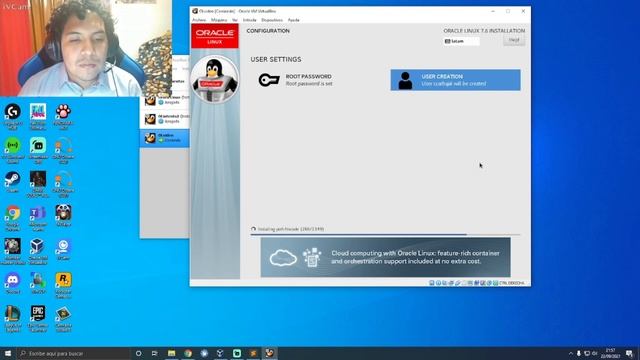Image resolution: width=640 pixels, height=360 pixels.
Task: Open the Microsoft Teams desktop shortcut
Action: (x=38, y=218)
